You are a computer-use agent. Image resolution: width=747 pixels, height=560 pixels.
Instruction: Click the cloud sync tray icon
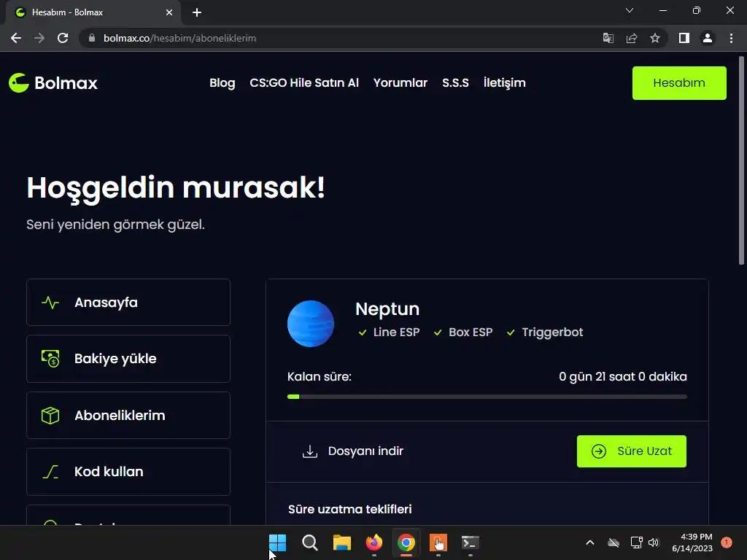613,542
